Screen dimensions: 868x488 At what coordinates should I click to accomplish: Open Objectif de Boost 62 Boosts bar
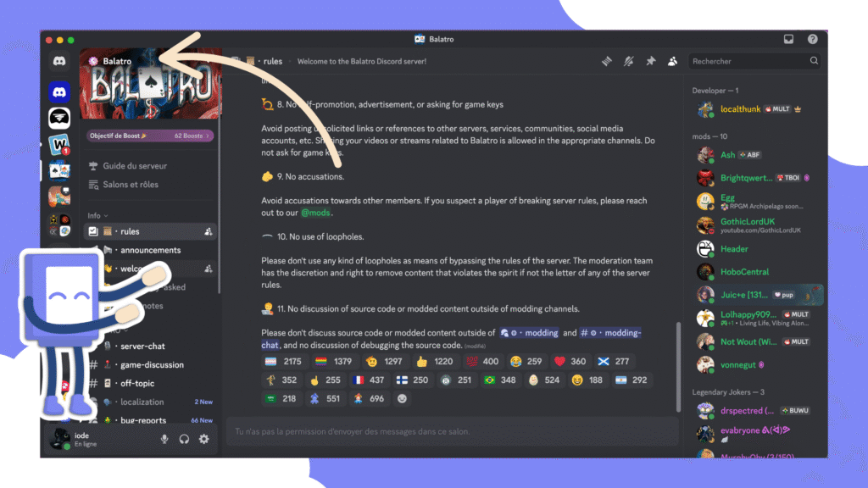(x=149, y=136)
